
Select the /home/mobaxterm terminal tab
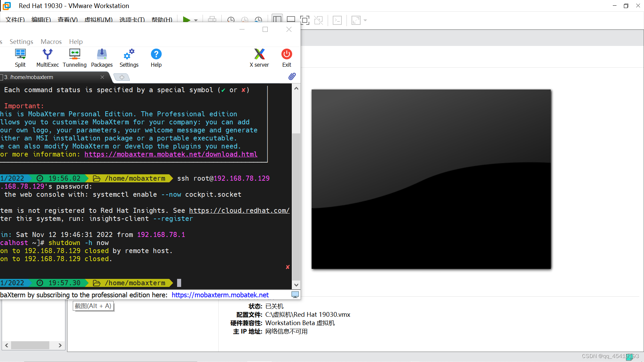click(x=32, y=77)
